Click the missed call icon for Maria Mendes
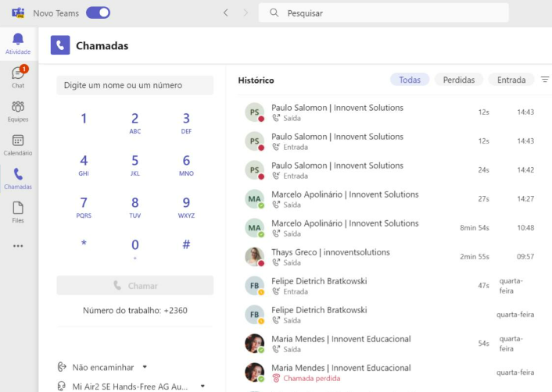This screenshot has width=552, height=392. click(x=276, y=378)
